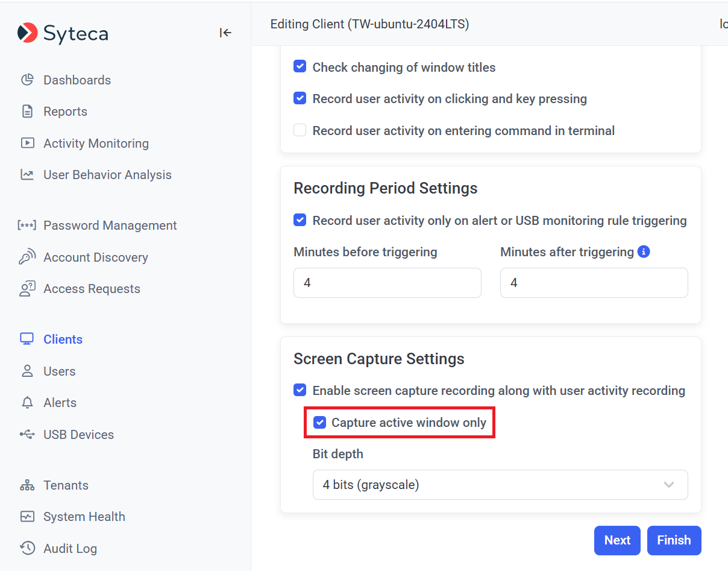Screen dimensions: 728x571
Task: Click the Account Discovery key icon
Action: pos(27,257)
